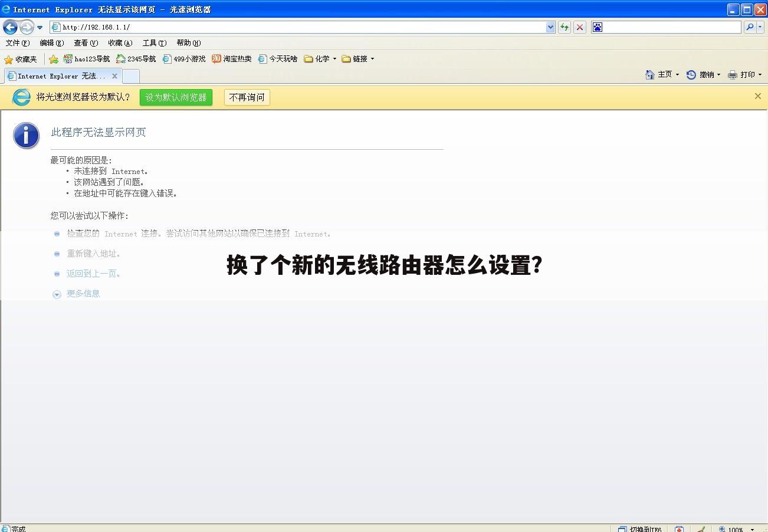
Task: Expand the 撤销 dropdown arrow
Action: (718, 75)
